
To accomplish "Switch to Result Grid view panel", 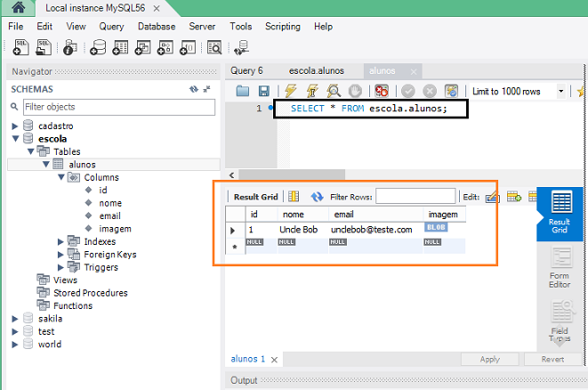I will 560,214.
